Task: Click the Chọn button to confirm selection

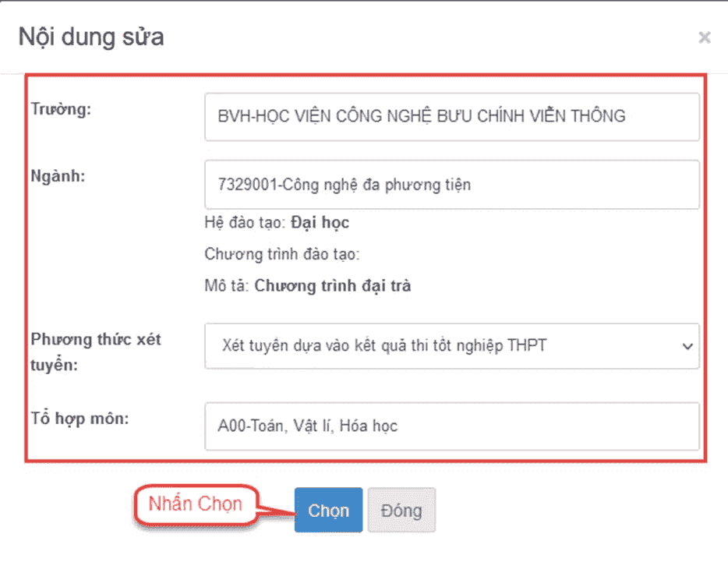Action: tap(327, 510)
